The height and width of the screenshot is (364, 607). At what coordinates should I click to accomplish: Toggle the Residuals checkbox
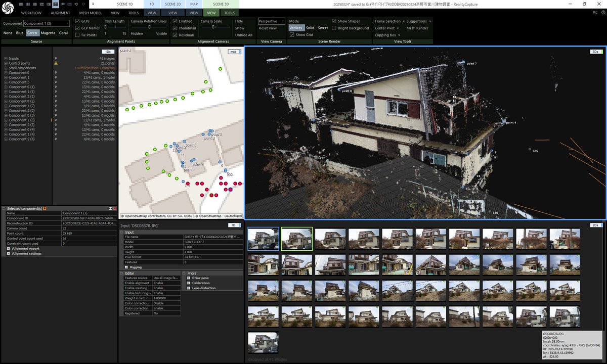click(x=175, y=35)
